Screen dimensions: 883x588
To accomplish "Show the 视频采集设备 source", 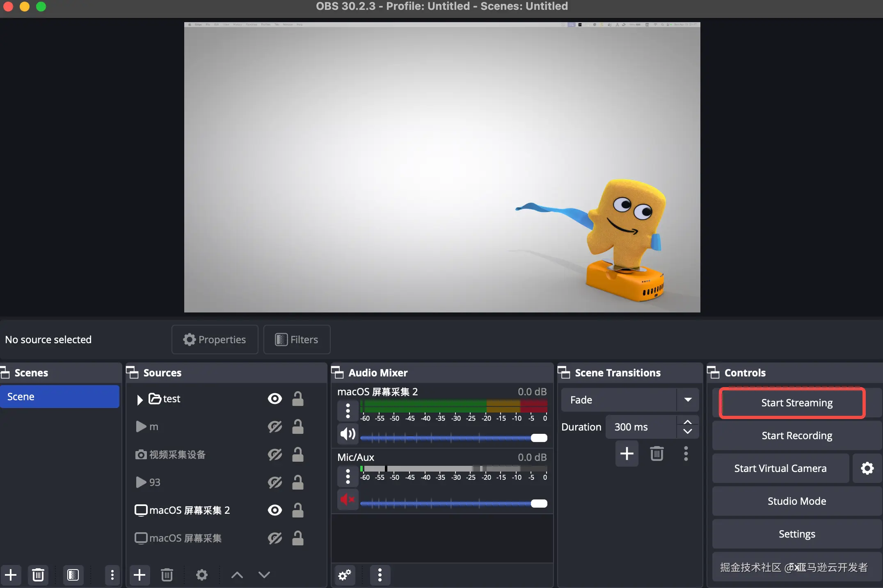I will pyautogui.click(x=275, y=454).
